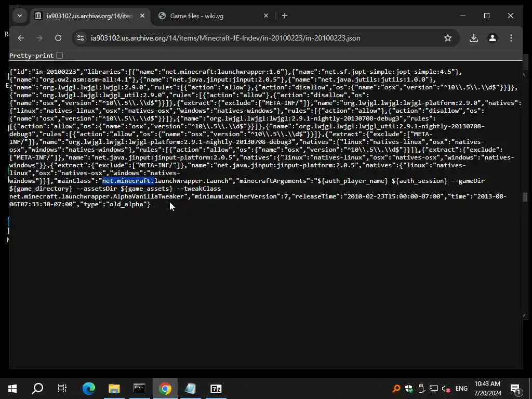The height and width of the screenshot is (399, 532).
Task: Open site information icon in address bar
Action: (81, 38)
